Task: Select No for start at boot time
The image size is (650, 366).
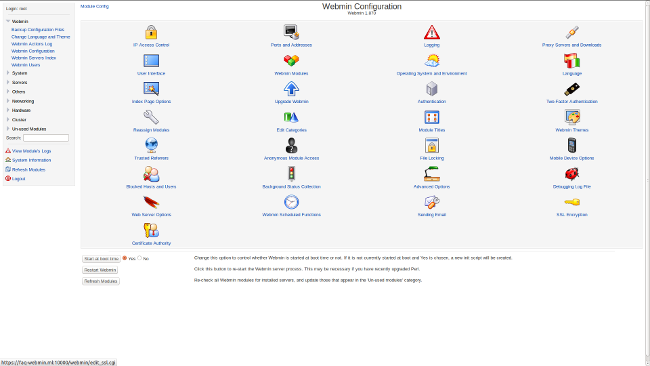Action: pyautogui.click(x=140, y=258)
